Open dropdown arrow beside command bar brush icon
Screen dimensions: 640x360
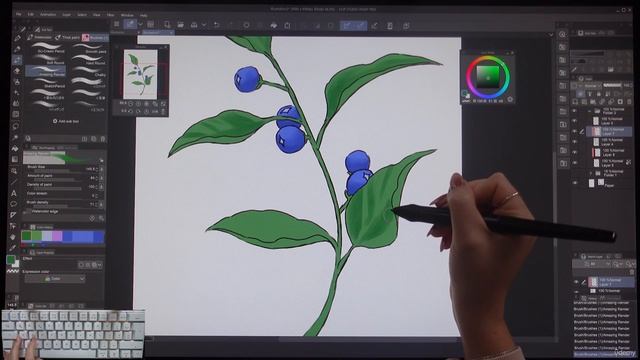(140, 25)
